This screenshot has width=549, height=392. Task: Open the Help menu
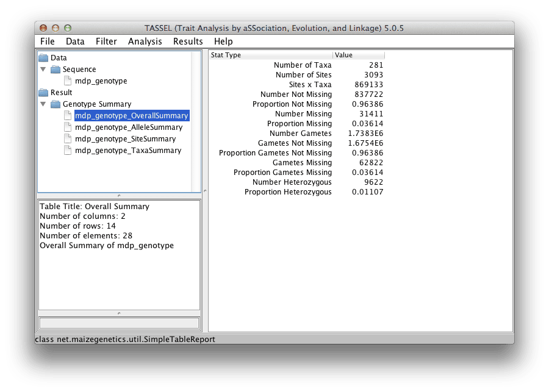(223, 41)
